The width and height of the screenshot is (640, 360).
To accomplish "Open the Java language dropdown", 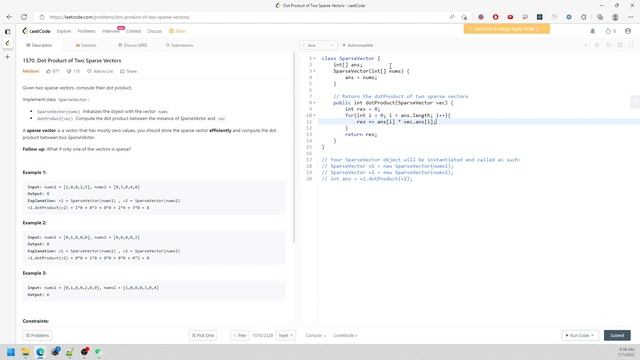I will [x=318, y=45].
